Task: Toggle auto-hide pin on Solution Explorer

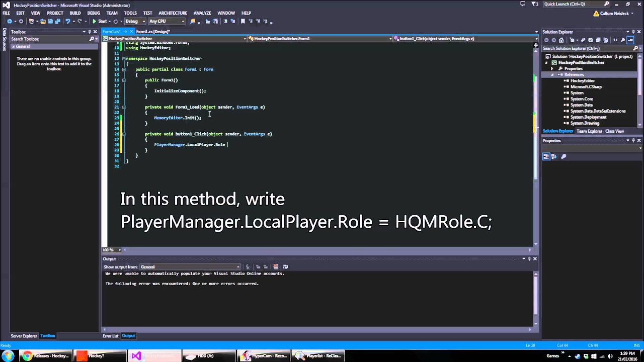Action: (633, 32)
